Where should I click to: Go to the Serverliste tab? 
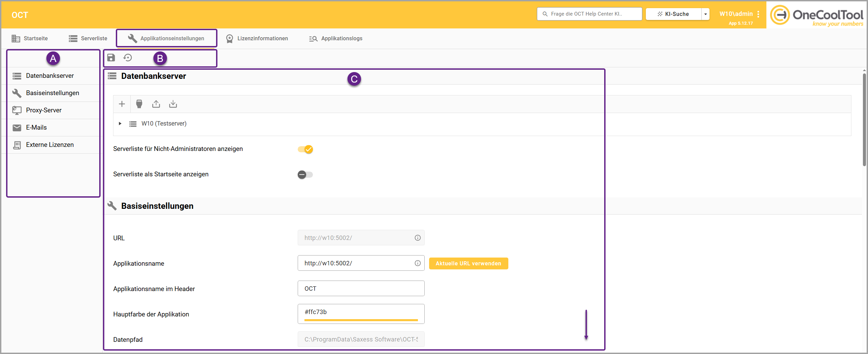coord(88,39)
